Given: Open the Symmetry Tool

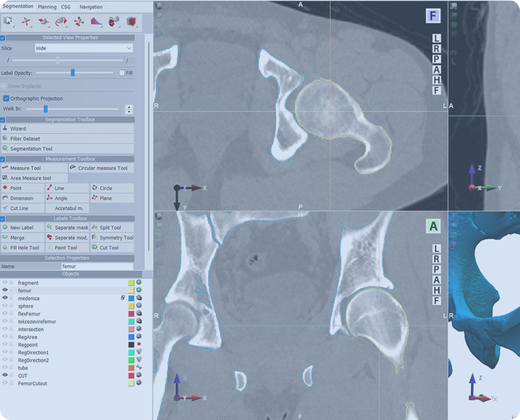Looking at the screenshot, I should tap(112, 238).
